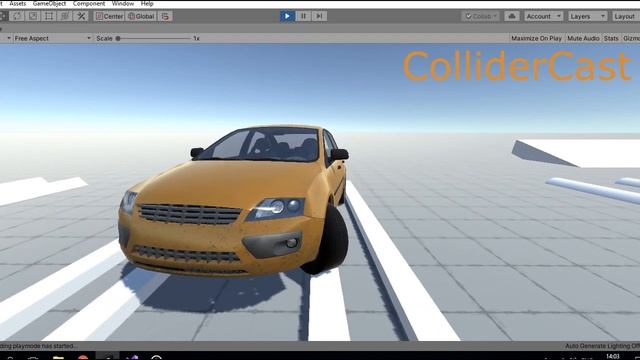640x360 pixels.
Task: Click the Game view Scale slider handle
Action: (x=118, y=38)
